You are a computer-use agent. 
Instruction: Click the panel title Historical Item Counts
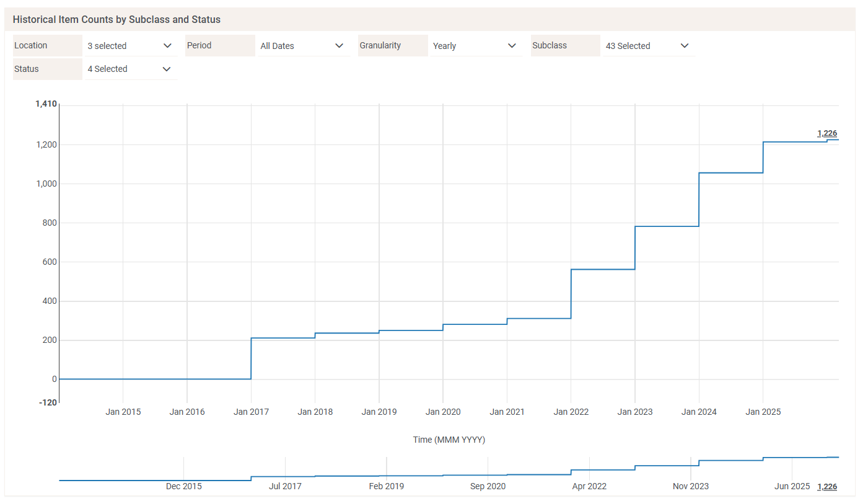coord(116,19)
